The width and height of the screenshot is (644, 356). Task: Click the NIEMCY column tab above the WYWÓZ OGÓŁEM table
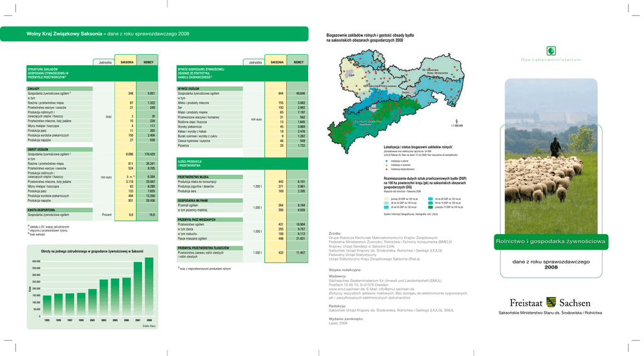coord(298,62)
